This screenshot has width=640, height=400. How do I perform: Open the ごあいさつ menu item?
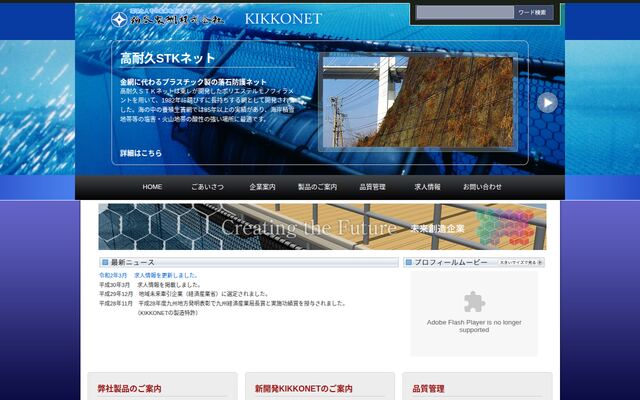tap(207, 187)
